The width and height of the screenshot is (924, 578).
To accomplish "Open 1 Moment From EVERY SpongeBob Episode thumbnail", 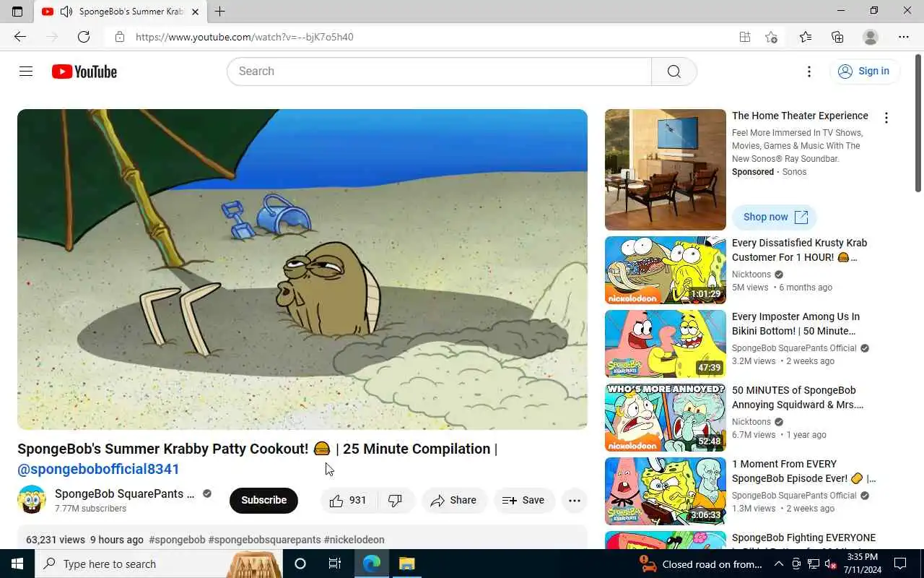I will [666, 491].
